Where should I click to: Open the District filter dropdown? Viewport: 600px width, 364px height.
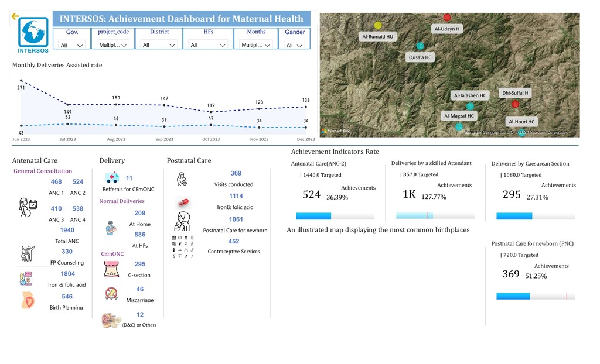click(159, 45)
